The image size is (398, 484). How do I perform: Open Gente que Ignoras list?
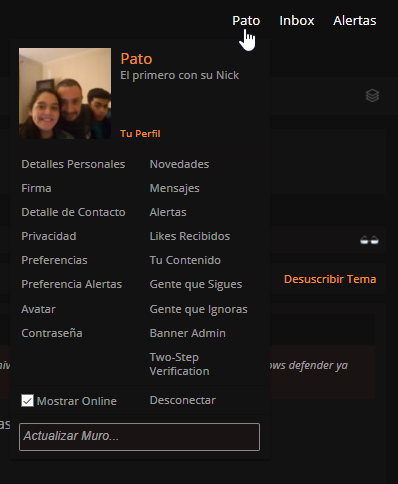point(198,309)
